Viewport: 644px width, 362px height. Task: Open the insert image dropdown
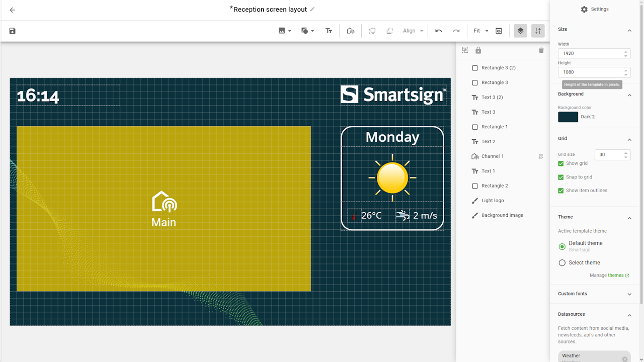(x=285, y=31)
